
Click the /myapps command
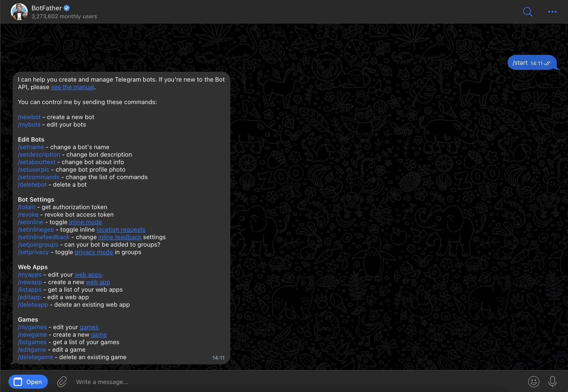(x=30, y=275)
